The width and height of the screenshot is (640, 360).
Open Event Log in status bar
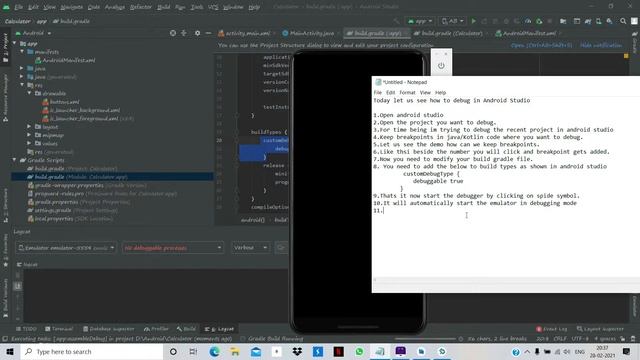[x=551, y=329]
